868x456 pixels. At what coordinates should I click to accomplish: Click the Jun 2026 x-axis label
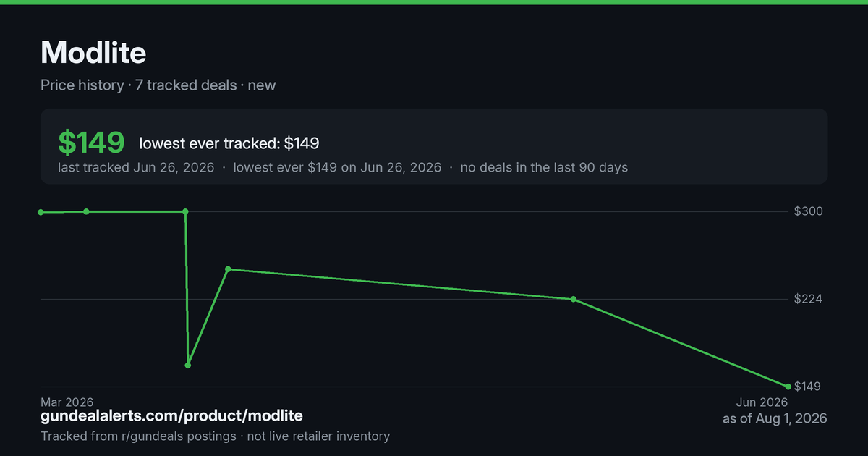[x=762, y=402]
